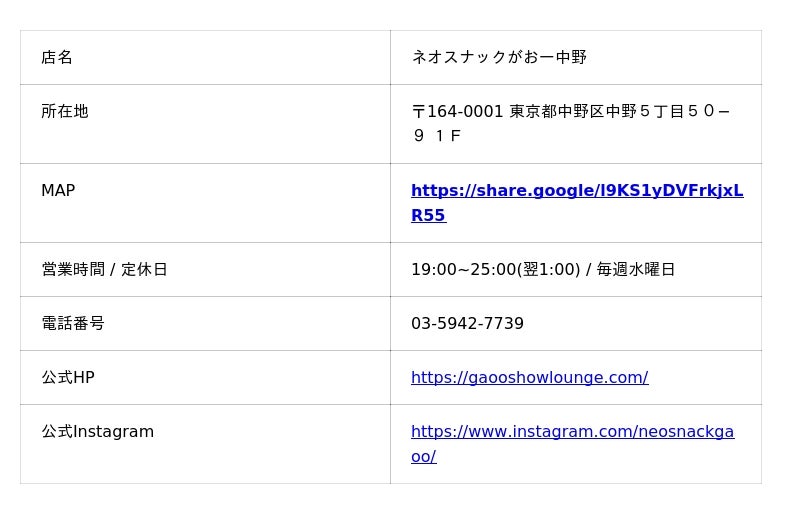
Task: Click the oo/ wrapped end of Instagram link
Action: pyautogui.click(x=423, y=457)
